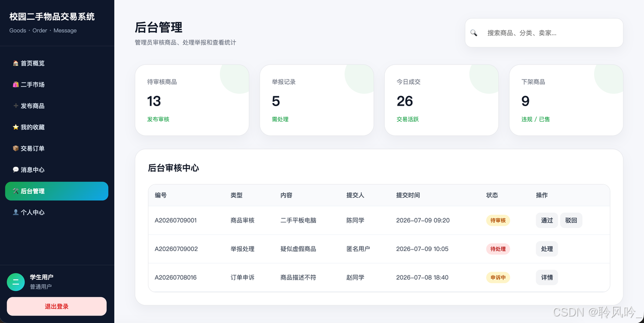
Task: Click 二手平板电脑 content cell
Action: 298,220
